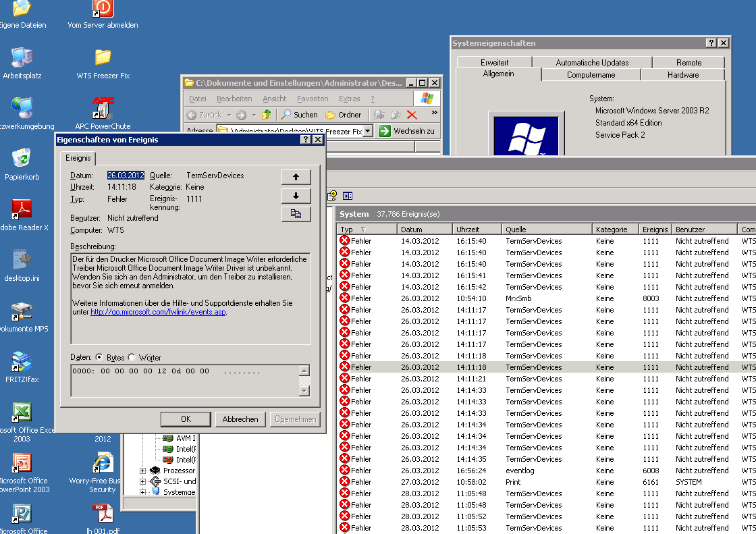Image resolution: width=756 pixels, height=534 pixels.
Task: Open the desktop.ini file icon
Action: pyautogui.click(x=22, y=265)
